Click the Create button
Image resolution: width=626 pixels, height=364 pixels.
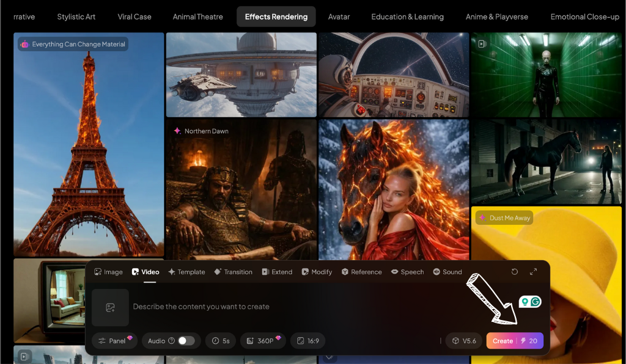[514, 341]
